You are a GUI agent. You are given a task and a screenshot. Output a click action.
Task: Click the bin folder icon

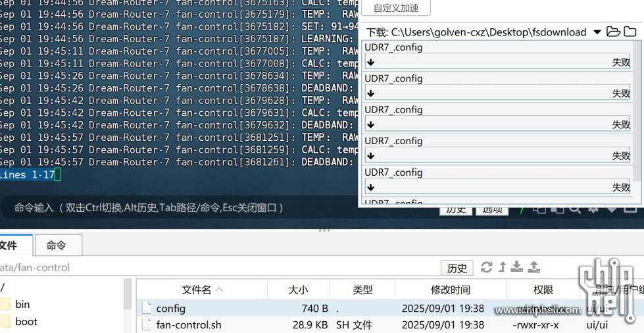[x=6, y=305]
